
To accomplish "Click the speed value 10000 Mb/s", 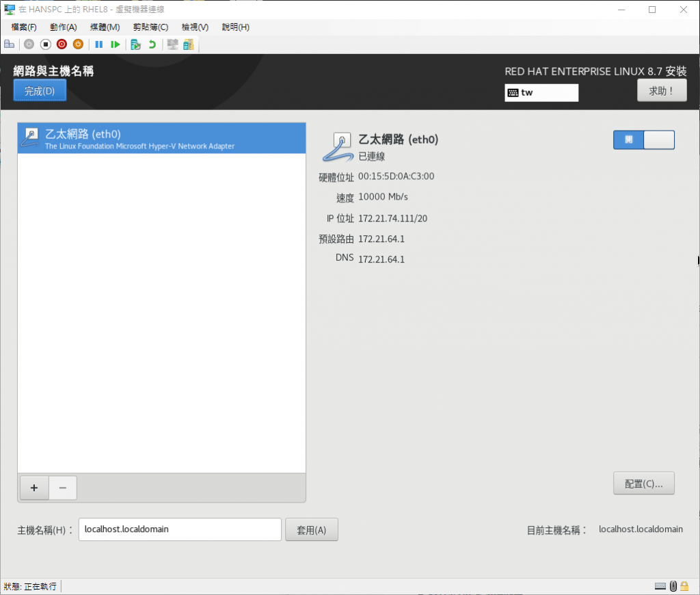I will [383, 197].
